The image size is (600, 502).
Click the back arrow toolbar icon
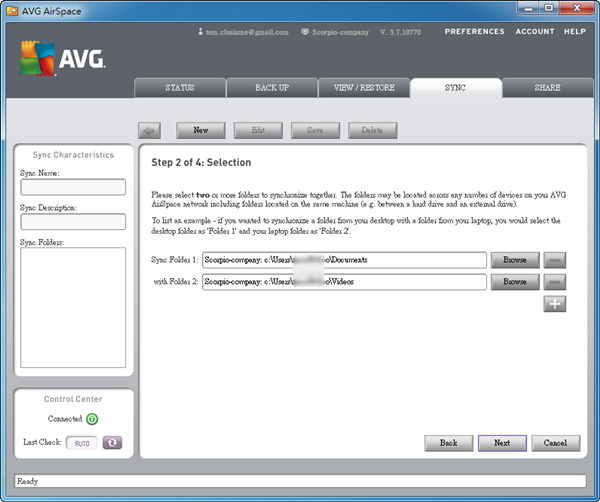coord(149,130)
